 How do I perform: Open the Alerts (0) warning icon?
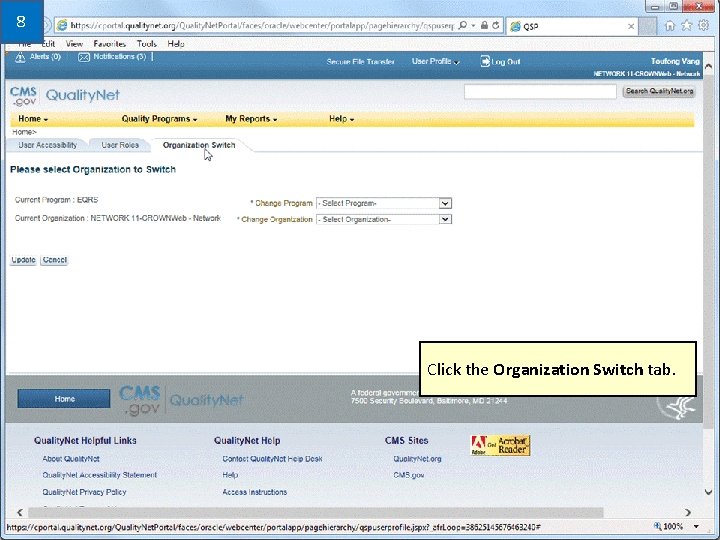point(20,57)
